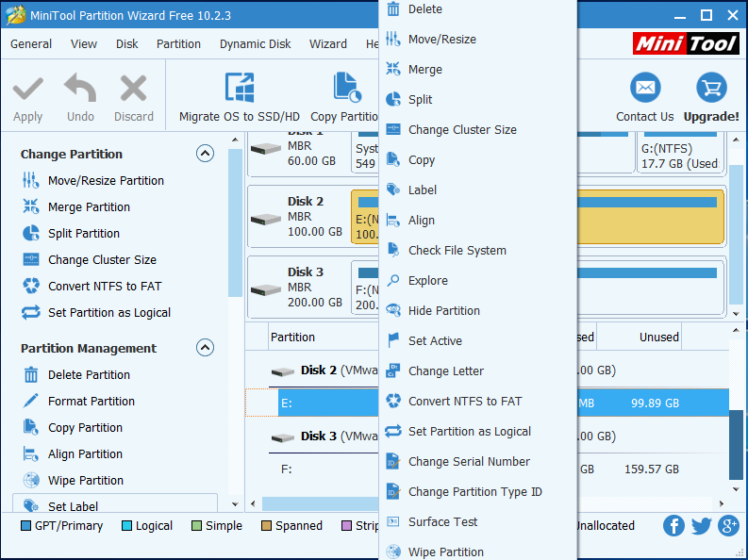Choose Move/Resize in context menu
Screen dimensions: 748x560
pyautogui.click(x=477, y=39)
